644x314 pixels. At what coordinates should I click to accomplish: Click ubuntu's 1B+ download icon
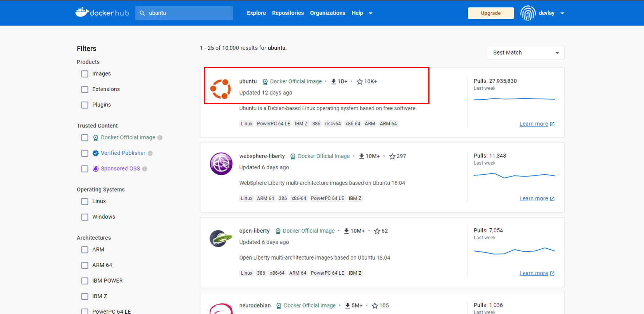tap(333, 81)
